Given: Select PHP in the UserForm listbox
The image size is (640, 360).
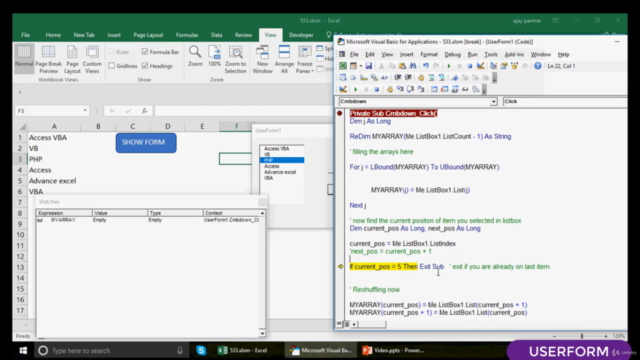Looking at the screenshot, I should pyautogui.click(x=282, y=160).
